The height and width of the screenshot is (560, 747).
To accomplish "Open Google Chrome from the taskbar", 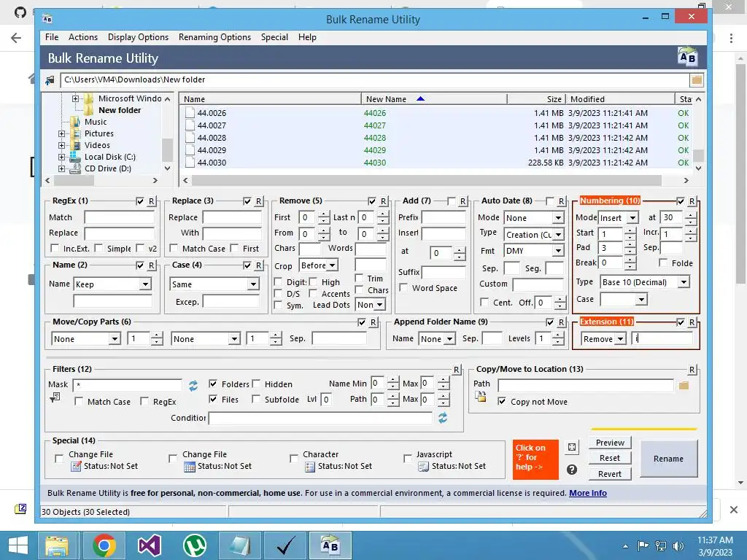I will [104, 545].
